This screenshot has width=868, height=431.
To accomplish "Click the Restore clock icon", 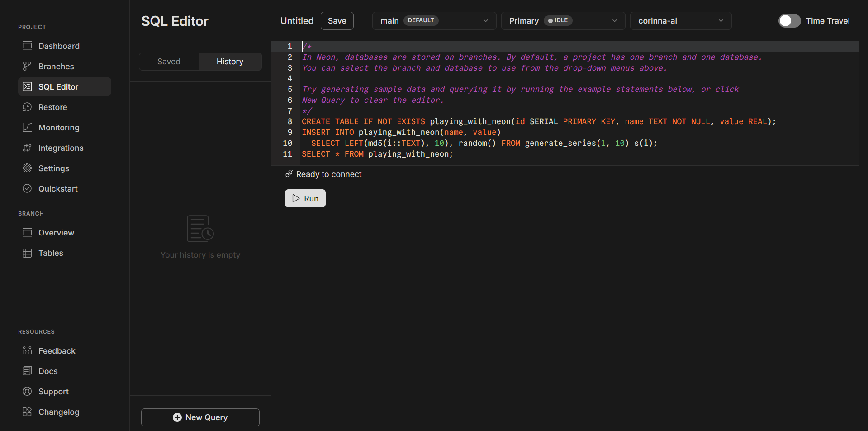I will click(27, 107).
